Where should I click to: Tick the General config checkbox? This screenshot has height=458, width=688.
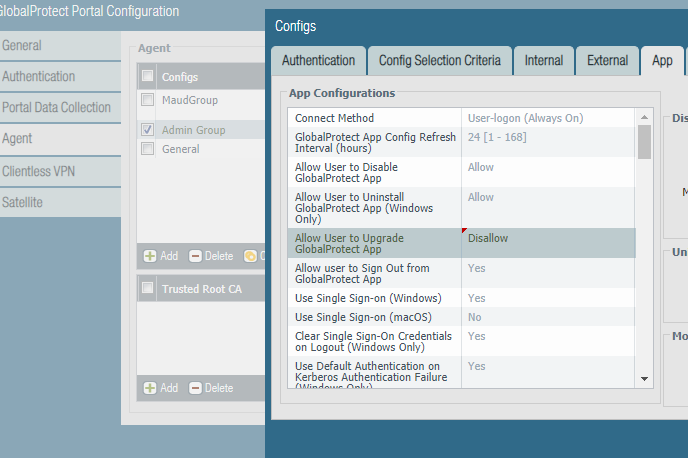click(148, 149)
